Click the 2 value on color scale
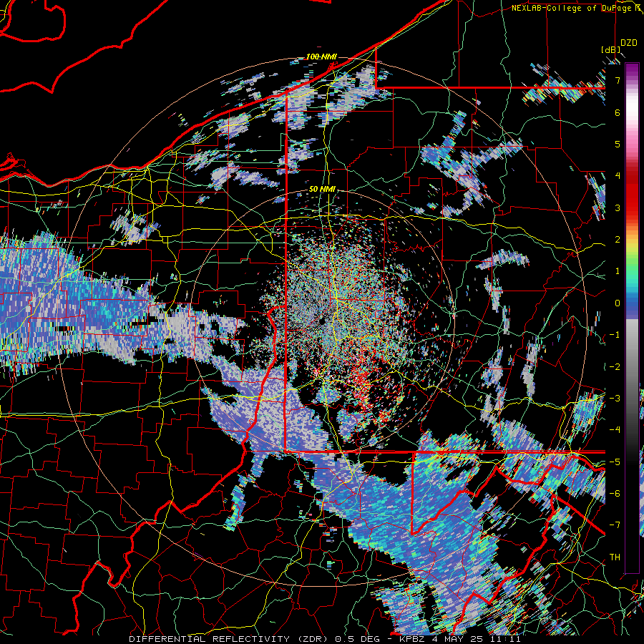The width and height of the screenshot is (644, 644). click(618, 240)
